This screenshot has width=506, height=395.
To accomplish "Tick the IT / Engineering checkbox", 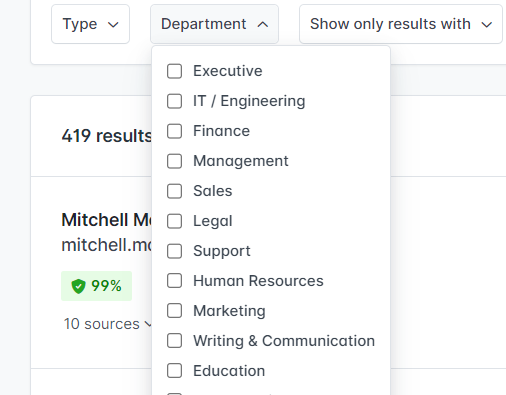I will (174, 101).
